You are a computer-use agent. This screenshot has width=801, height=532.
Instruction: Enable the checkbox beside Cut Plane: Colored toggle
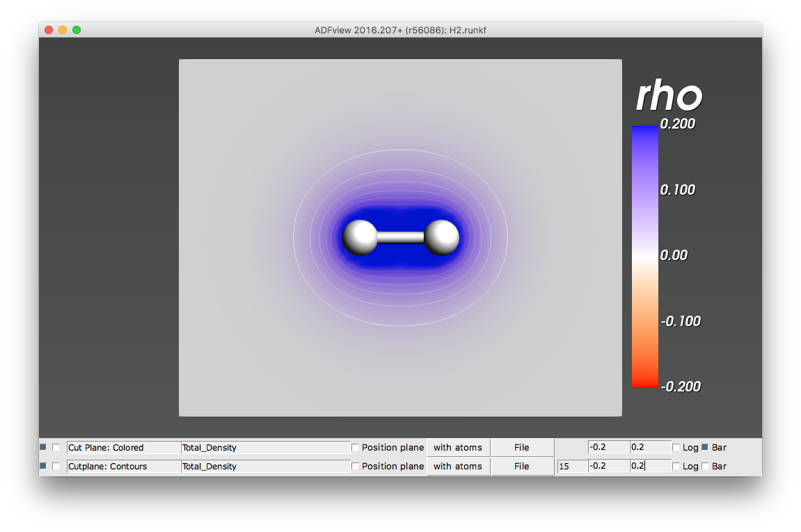[56, 447]
